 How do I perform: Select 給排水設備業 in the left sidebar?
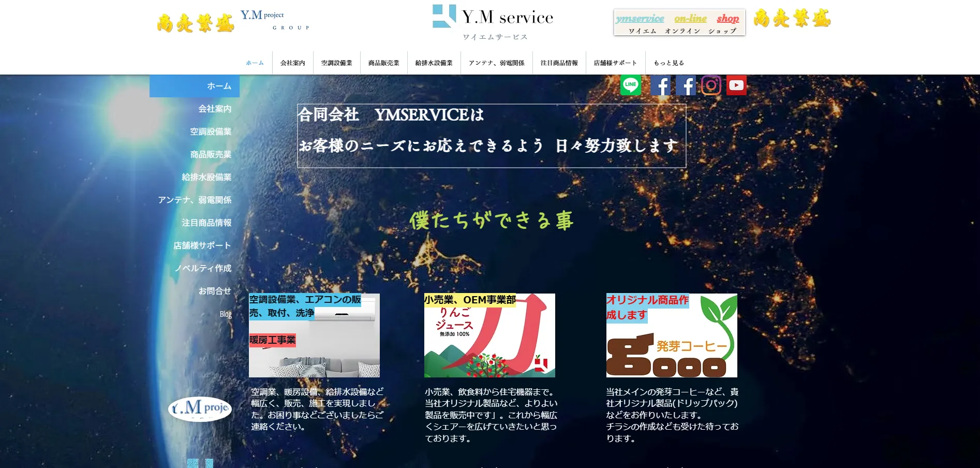pyautogui.click(x=206, y=177)
